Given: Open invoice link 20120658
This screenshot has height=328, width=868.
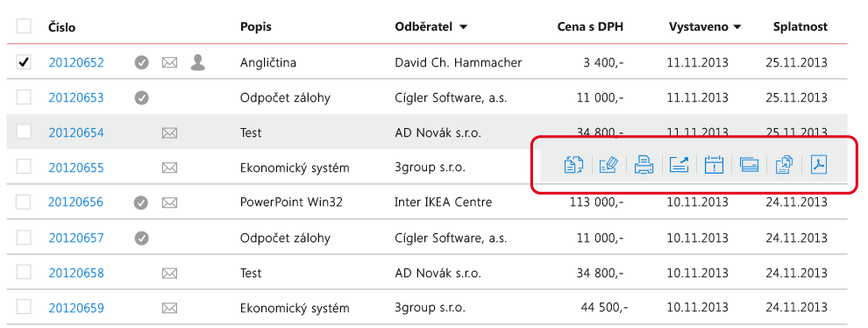Looking at the screenshot, I should tap(75, 273).
